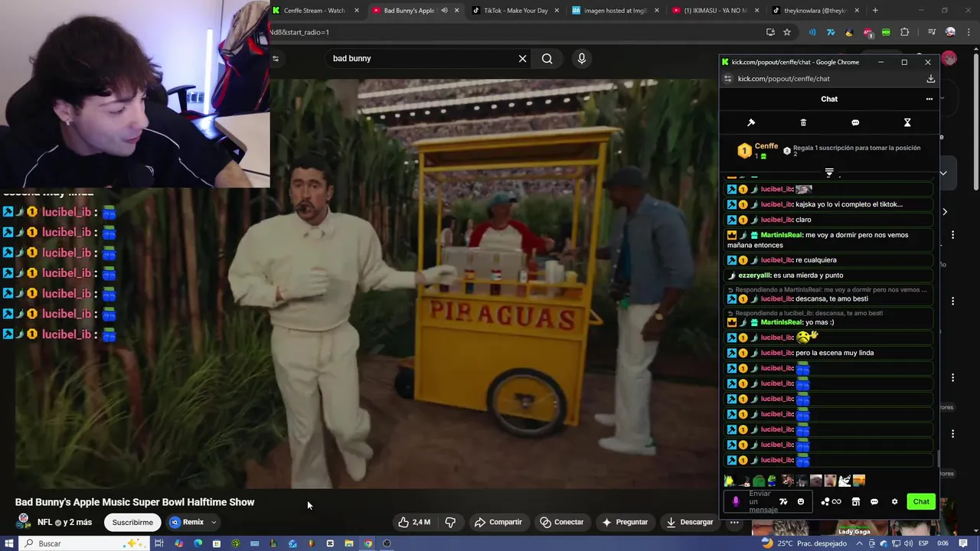Open the media controls icon in toolbar

[x=932, y=32]
